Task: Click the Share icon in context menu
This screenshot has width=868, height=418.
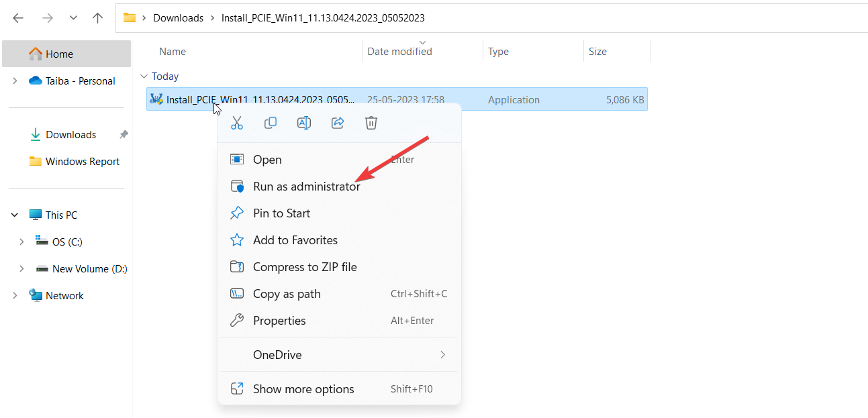Action: tap(338, 123)
